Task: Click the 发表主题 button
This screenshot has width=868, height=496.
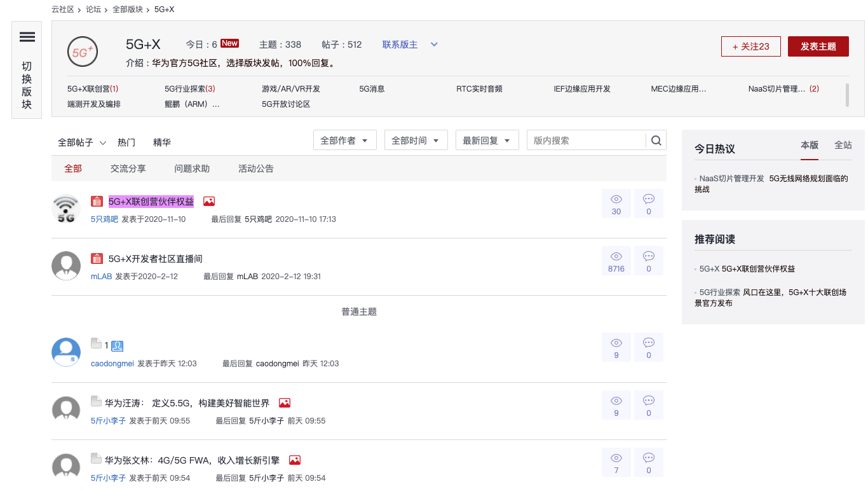Action: coord(818,46)
